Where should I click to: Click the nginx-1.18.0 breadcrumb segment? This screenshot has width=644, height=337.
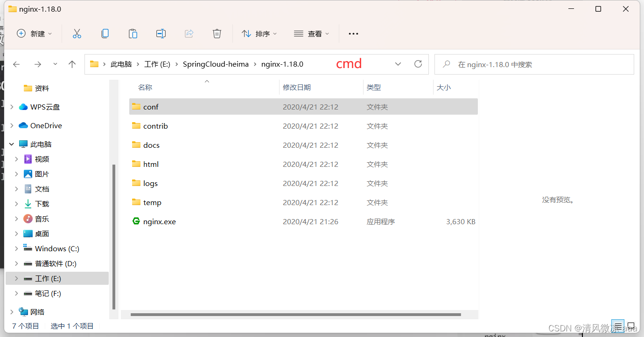(282, 64)
